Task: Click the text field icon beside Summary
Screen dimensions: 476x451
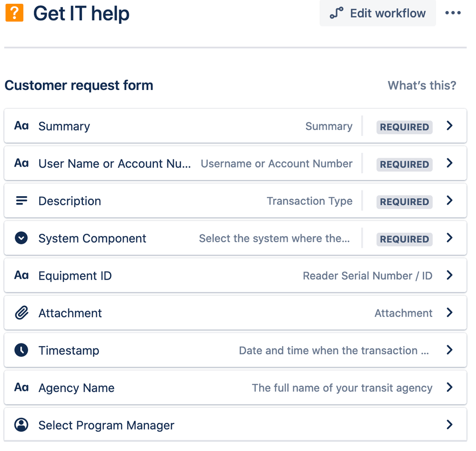Action: coord(21,126)
